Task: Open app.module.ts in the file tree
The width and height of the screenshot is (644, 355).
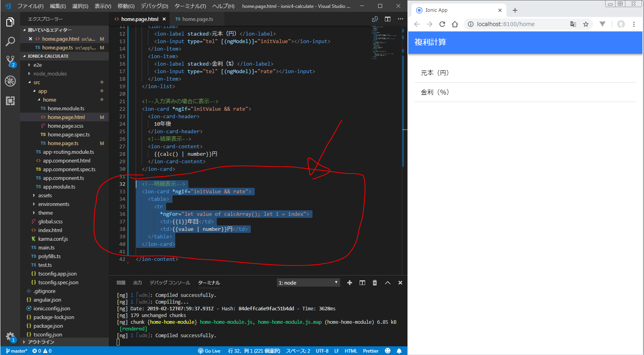Action: (x=59, y=187)
